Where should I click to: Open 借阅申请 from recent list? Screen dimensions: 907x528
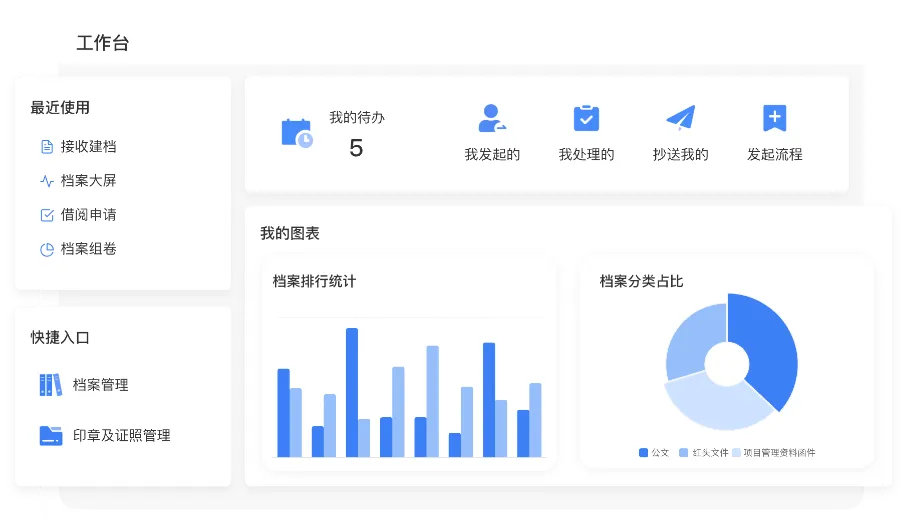[89, 215]
